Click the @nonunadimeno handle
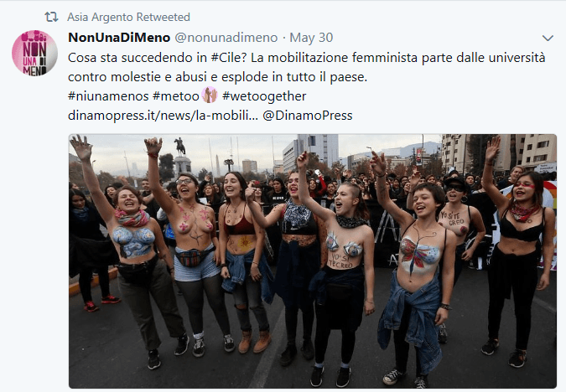Image resolution: width=566 pixels, height=392 pixels. (x=226, y=38)
